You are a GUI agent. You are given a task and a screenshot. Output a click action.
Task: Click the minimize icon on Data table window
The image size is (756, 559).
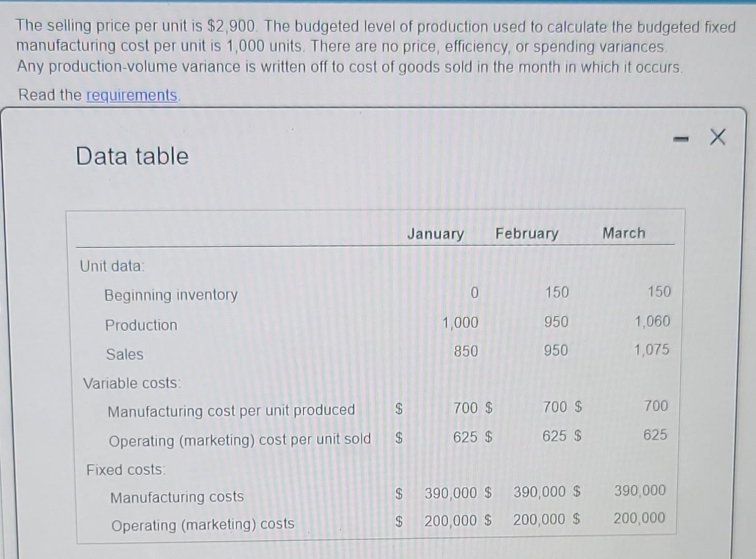[x=680, y=137]
